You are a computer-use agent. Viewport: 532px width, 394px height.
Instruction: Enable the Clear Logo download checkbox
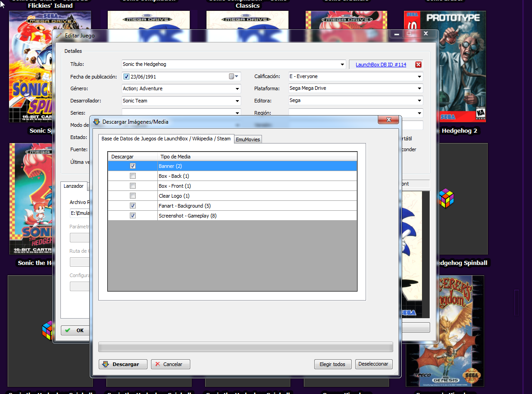(x=133, y=195)
